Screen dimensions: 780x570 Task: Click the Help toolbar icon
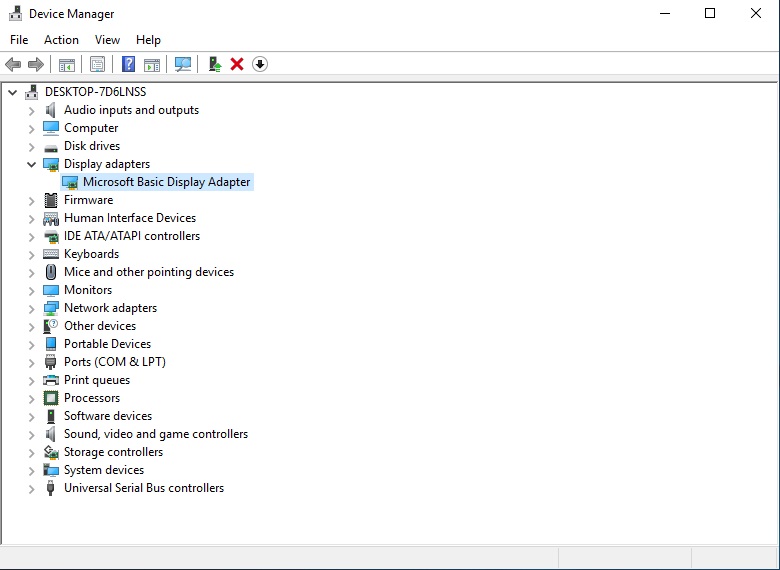128,64
